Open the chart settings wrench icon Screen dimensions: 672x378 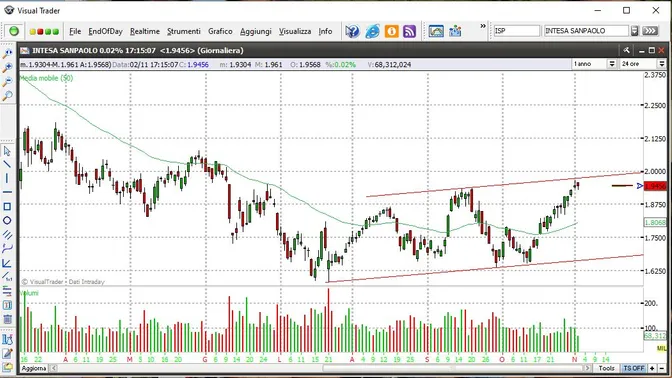point(627,51)
